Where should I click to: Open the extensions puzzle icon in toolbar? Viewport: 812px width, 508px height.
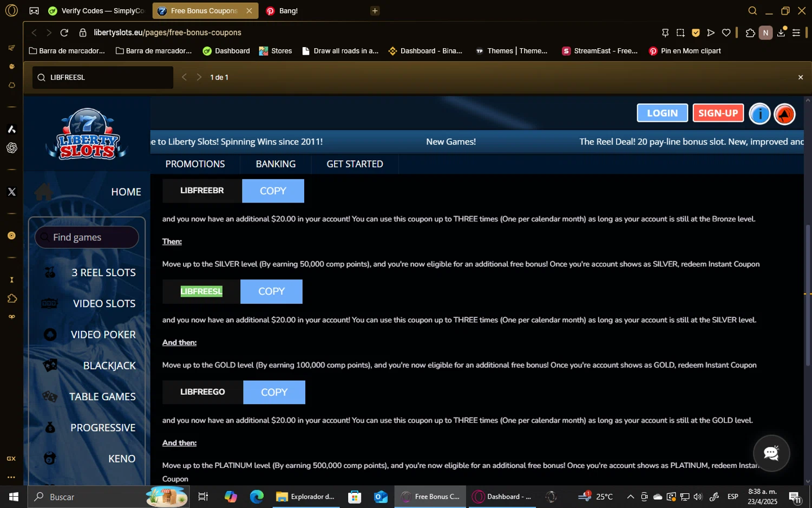click(x=750, y=32)
